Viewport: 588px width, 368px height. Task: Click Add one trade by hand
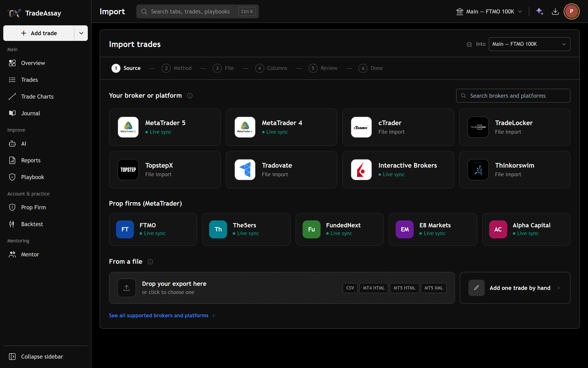click(x=515, y=288)
